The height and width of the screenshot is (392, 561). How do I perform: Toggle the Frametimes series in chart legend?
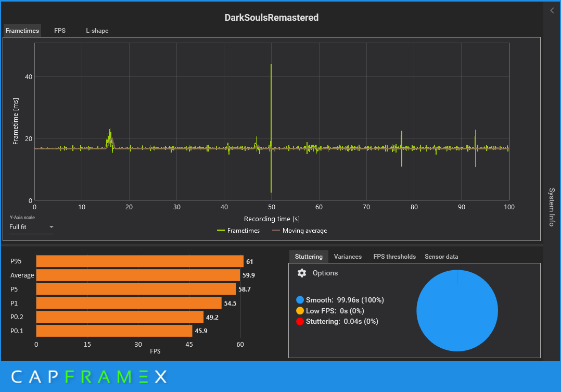tap(238, 231)
